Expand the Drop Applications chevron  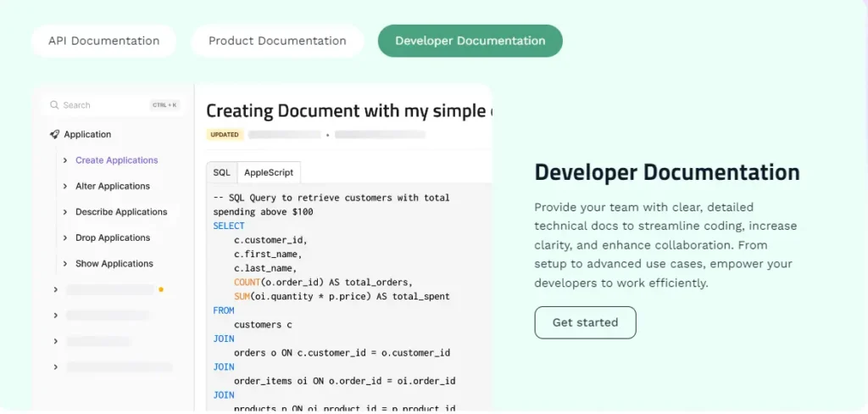(x=64, y=238)
